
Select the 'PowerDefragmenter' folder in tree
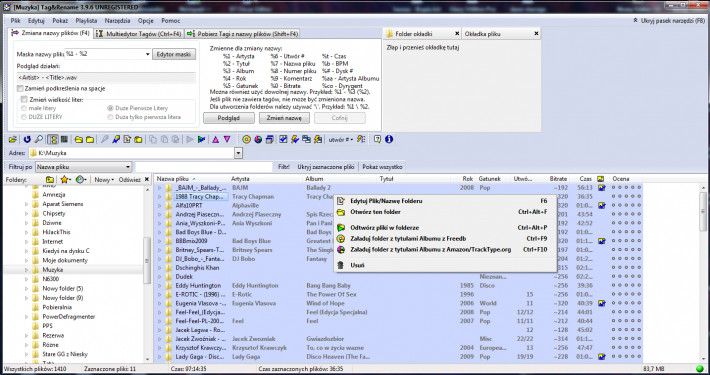pyautogui.click(x=68, y=317)
